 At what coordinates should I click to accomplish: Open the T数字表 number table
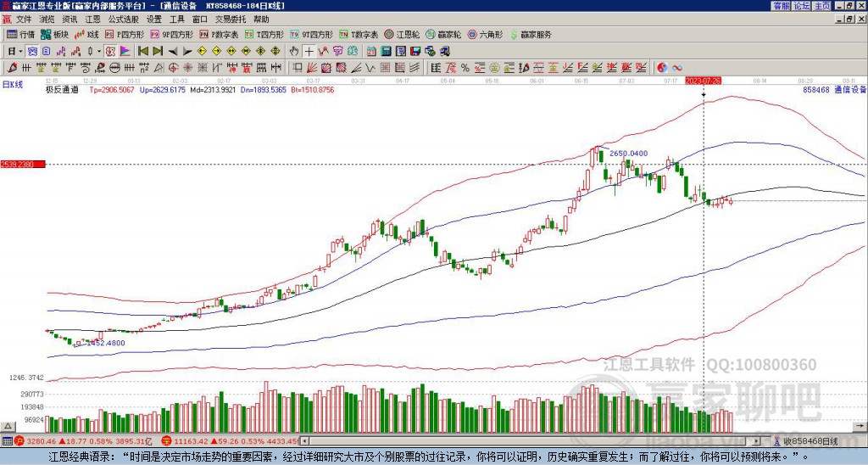coord(359,34)
